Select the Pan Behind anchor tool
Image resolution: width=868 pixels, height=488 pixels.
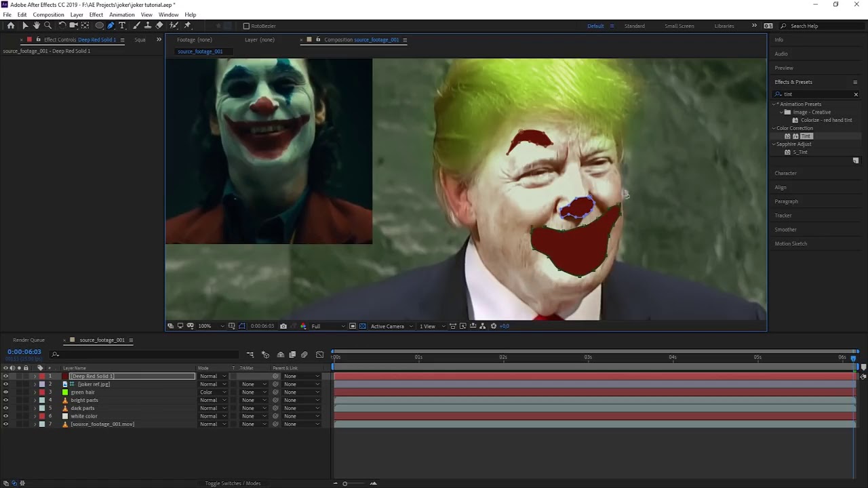pyautogui.click(x=85, y=26)
